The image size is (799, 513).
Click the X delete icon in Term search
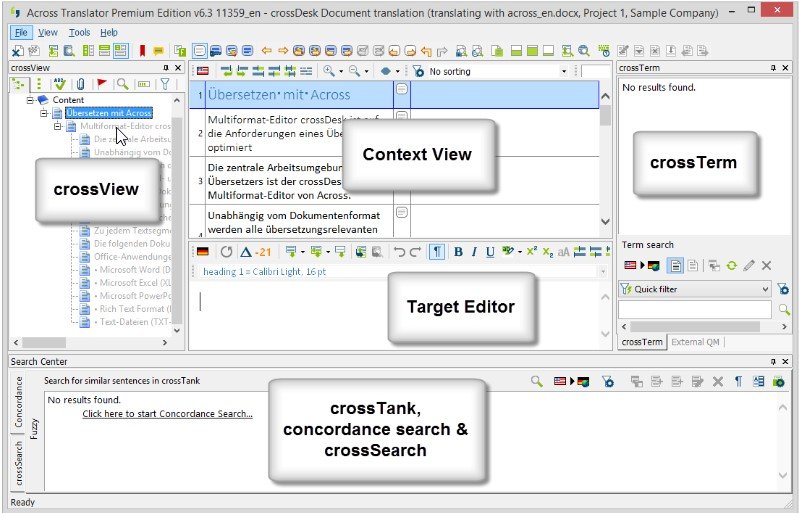766,265
